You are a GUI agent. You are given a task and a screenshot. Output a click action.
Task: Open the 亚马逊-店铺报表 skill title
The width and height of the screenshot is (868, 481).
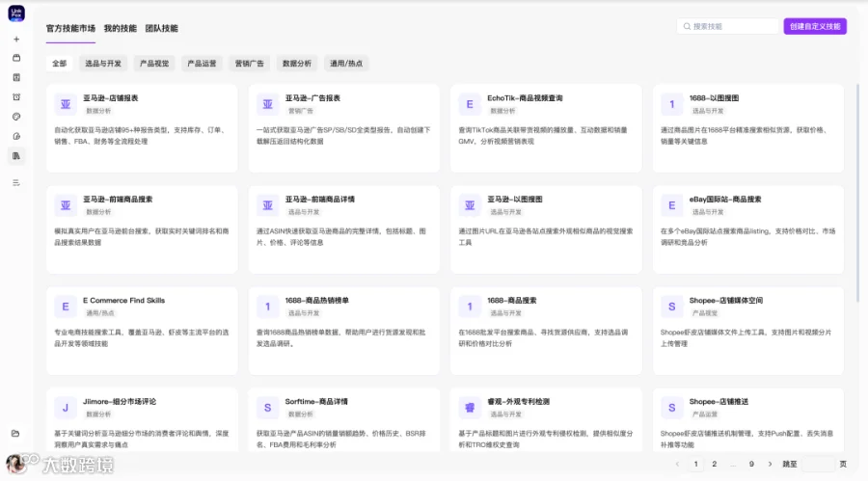pyautogui.click(x=111, y=98)
